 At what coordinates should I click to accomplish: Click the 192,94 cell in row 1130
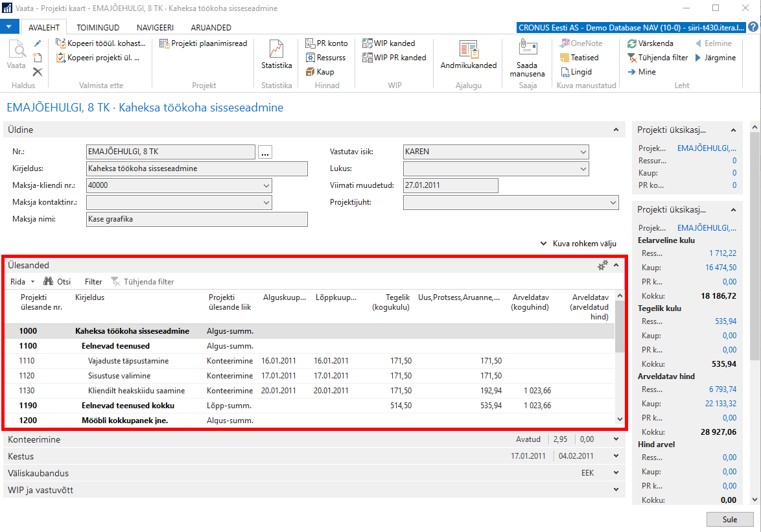point(491,390)
